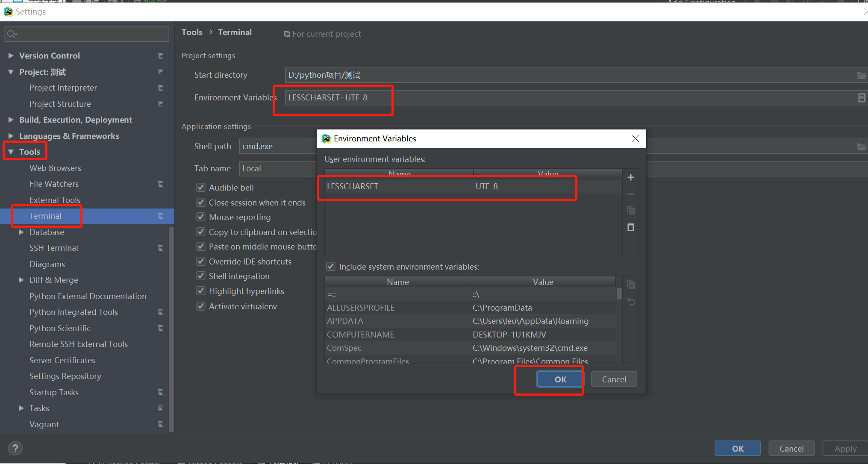Expand the Database tree node
This screenshot has width=868, height=464.
click(x=21, y=232)
